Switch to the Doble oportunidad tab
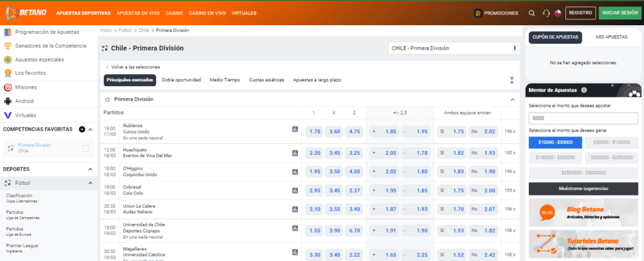This screenshot has width=644, height=261. (181, 80)
